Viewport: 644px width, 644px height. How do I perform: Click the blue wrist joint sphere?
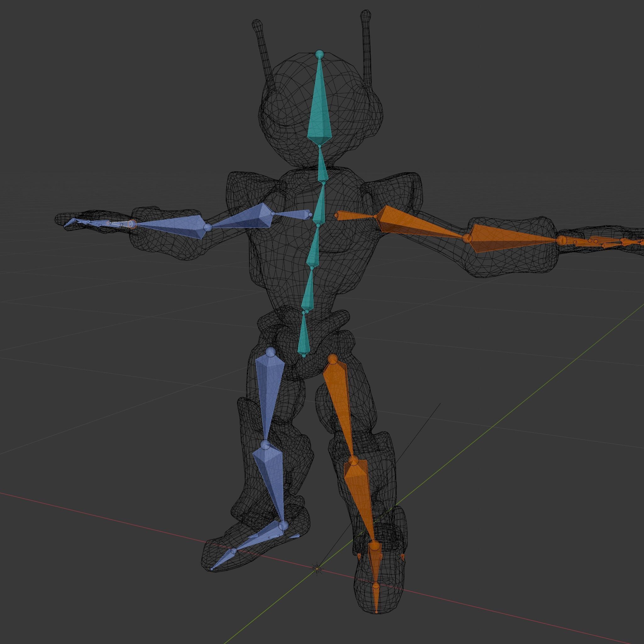coord(132,224)
